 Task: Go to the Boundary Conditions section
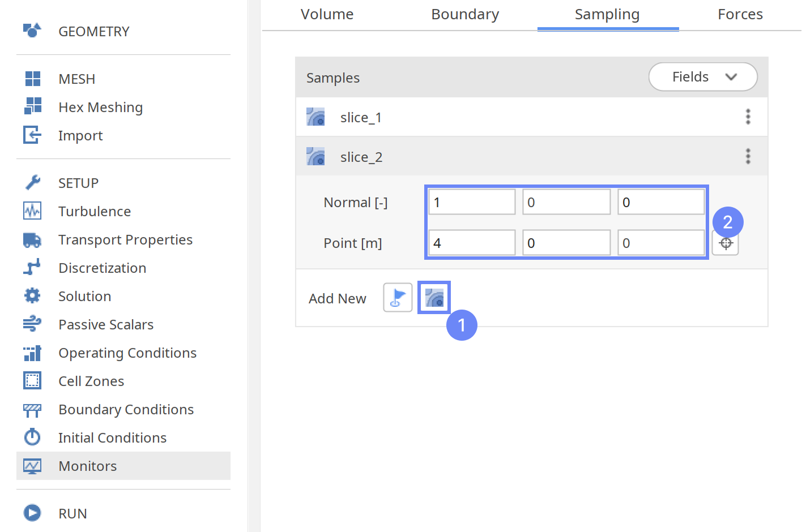126,409
